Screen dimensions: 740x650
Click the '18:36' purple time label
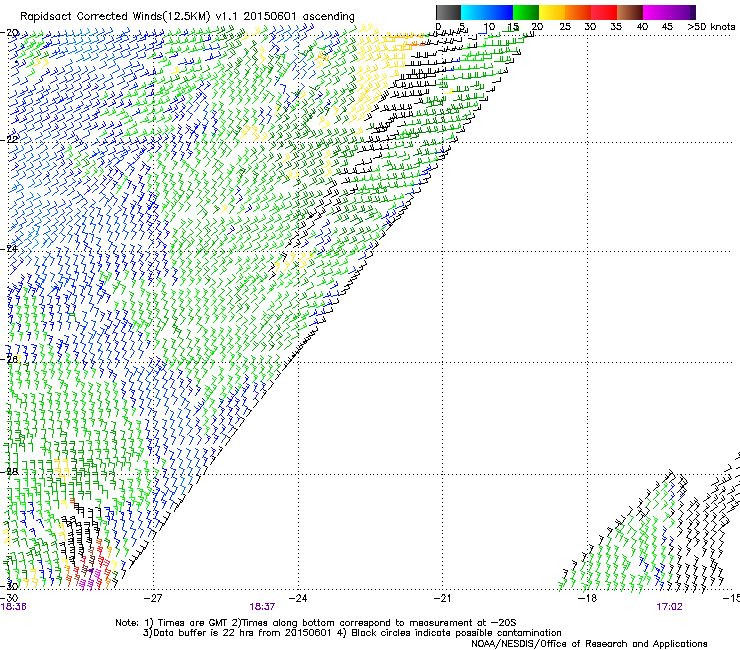coord(13,607)
